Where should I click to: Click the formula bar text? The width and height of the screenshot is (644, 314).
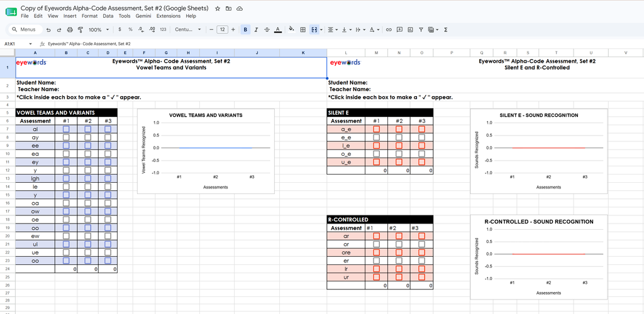click(89, 43)
